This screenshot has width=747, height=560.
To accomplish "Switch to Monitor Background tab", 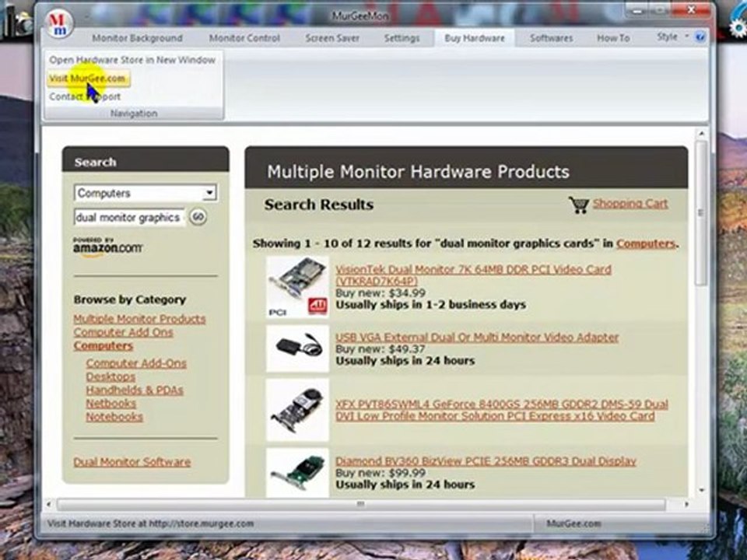I will coord(137,38).
